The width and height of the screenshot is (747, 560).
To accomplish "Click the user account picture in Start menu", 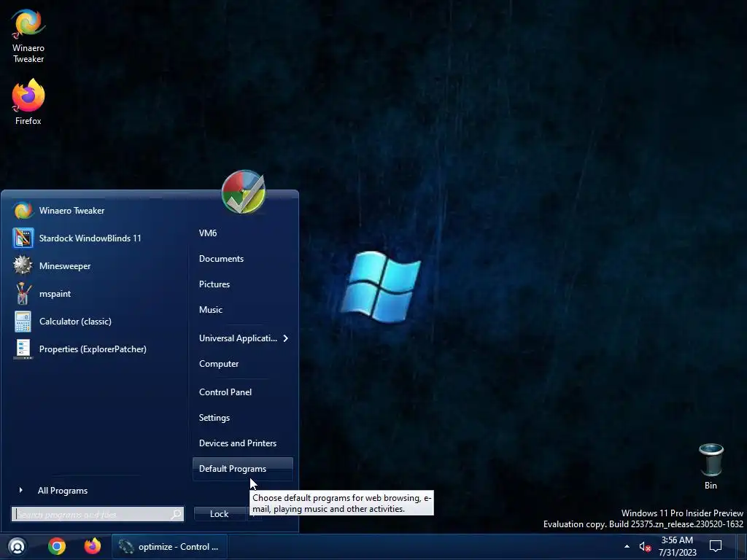I will (x=244, y=192).
